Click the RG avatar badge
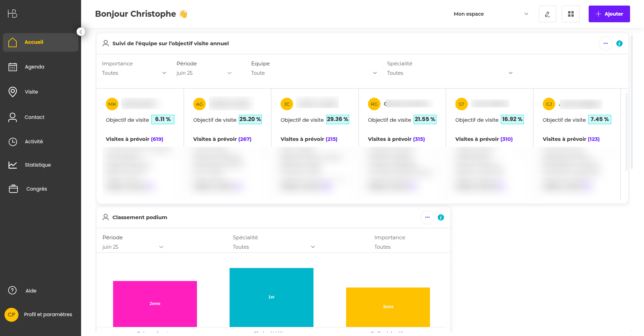Image resolution: width=644 pixels, height=336 pixels. pyautogui.click(x=374, y=104)
